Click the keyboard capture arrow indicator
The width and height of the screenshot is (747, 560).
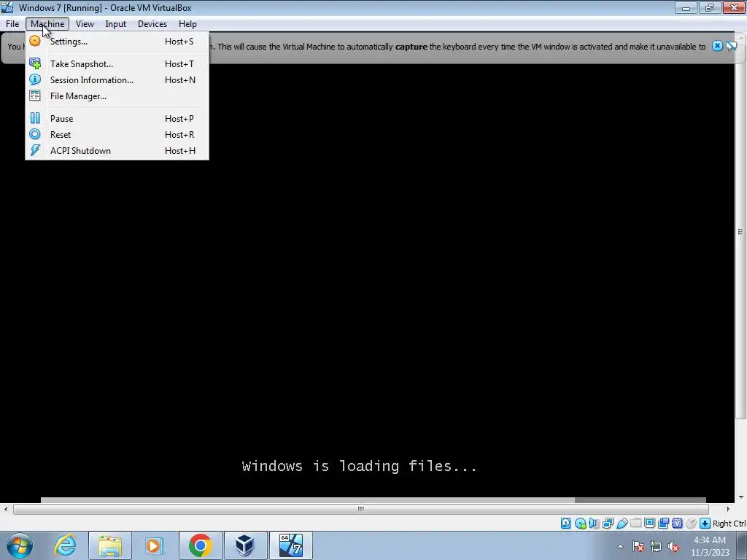pyautogui.click(x=705, y=524)
